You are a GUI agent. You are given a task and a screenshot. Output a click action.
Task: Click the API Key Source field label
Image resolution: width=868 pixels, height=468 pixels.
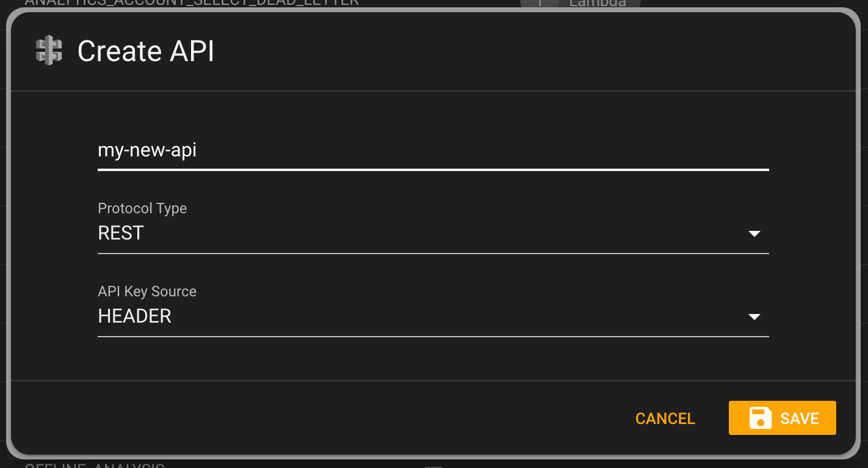coord(147,291)
